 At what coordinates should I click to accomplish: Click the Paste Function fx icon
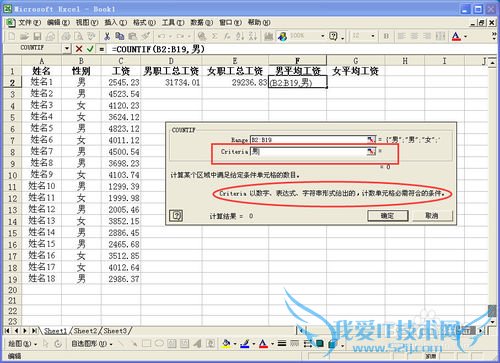click(227, 36)
